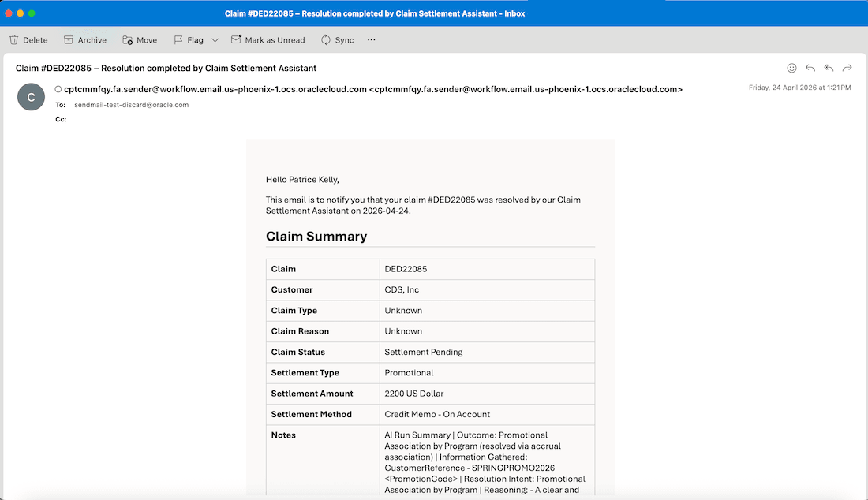Viewport: 868px width, 500px height.
Task: Minimize the window with yellow button
Action: (20, 13)
